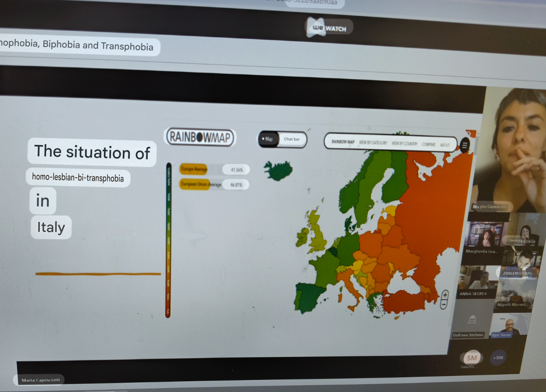The image size is (546, 392).
Task: Select Greece on the map
Action: click(374, 303)
